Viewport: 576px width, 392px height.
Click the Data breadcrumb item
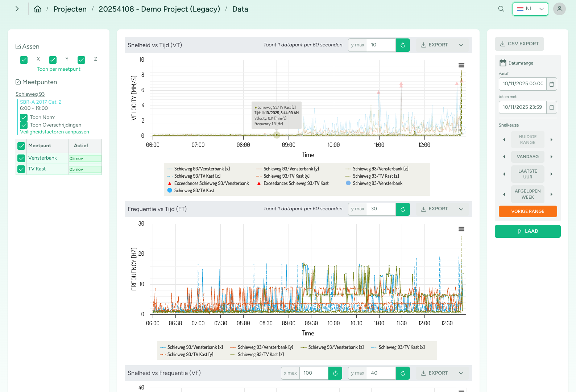coord(240,9)
